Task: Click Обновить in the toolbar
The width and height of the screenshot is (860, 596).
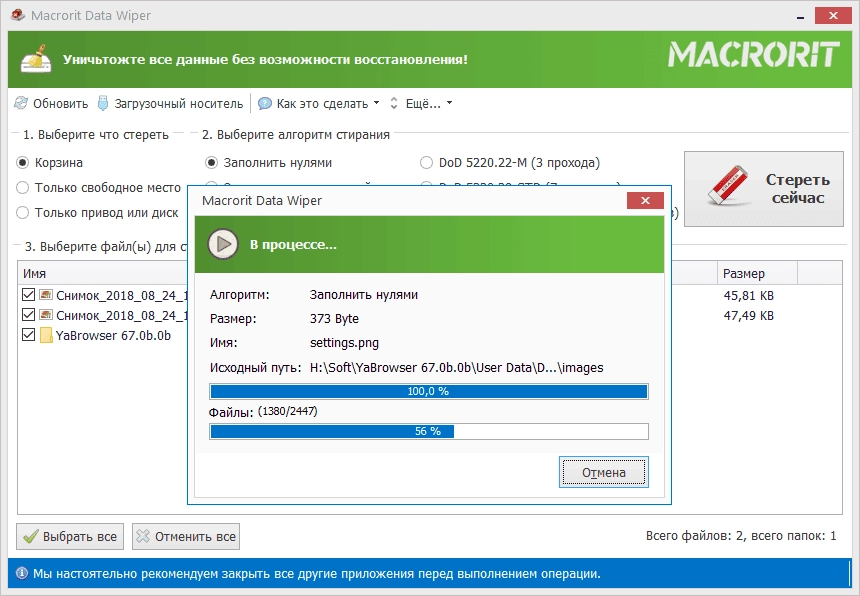Action: click(51, 103)
